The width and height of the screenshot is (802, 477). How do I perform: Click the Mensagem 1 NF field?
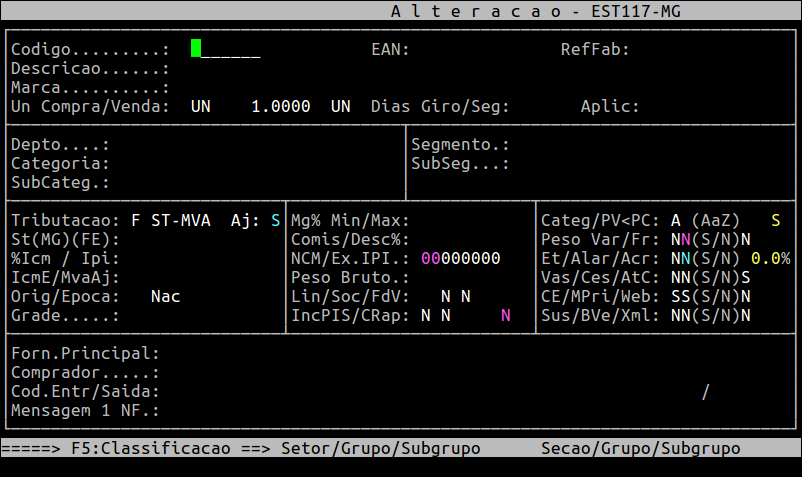pyautogui.click(x=400, y=410)
